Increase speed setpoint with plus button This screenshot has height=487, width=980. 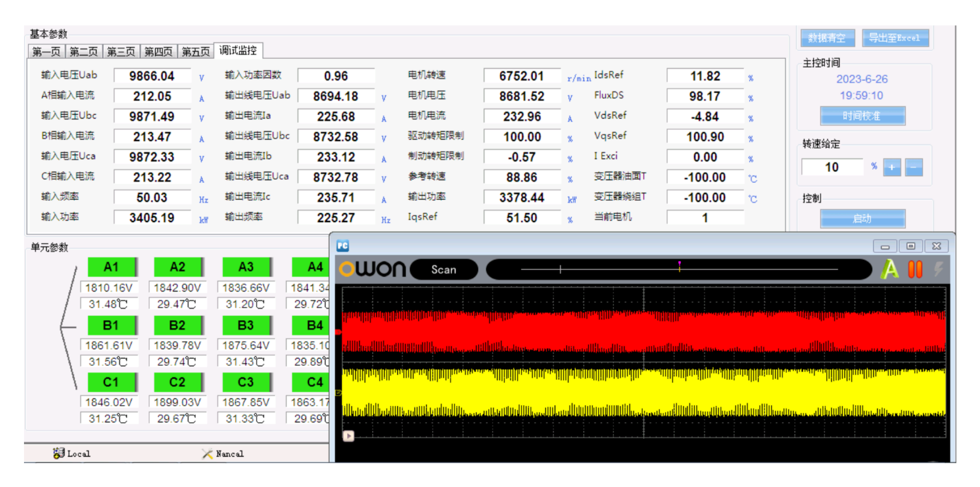point(892,167)
